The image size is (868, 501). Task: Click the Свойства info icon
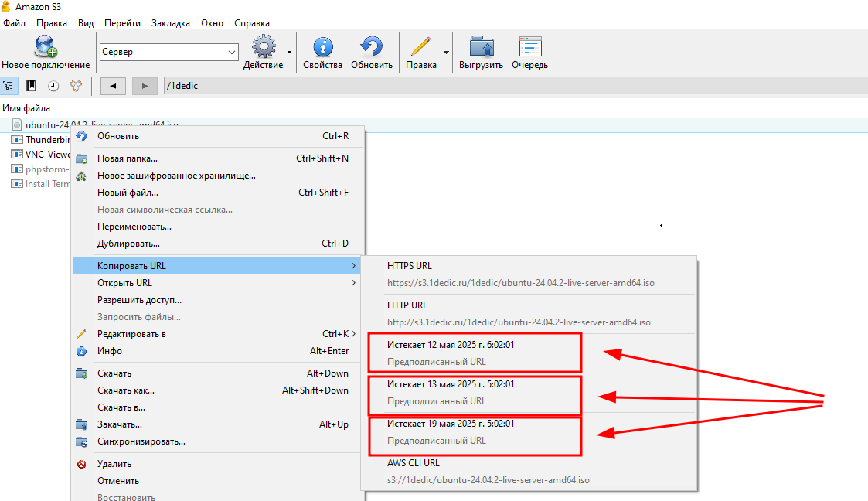click(x=323, y=46)
